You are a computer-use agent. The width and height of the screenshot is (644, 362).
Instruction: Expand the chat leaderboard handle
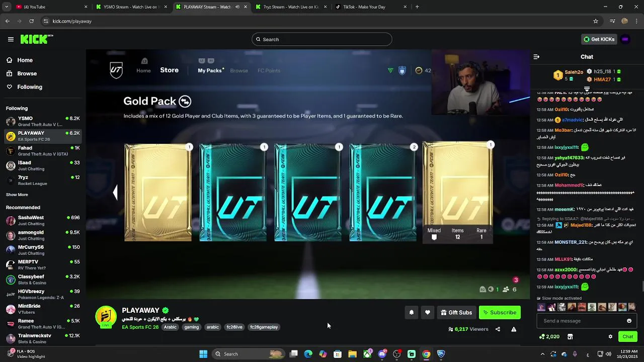[x=587, y=88]
